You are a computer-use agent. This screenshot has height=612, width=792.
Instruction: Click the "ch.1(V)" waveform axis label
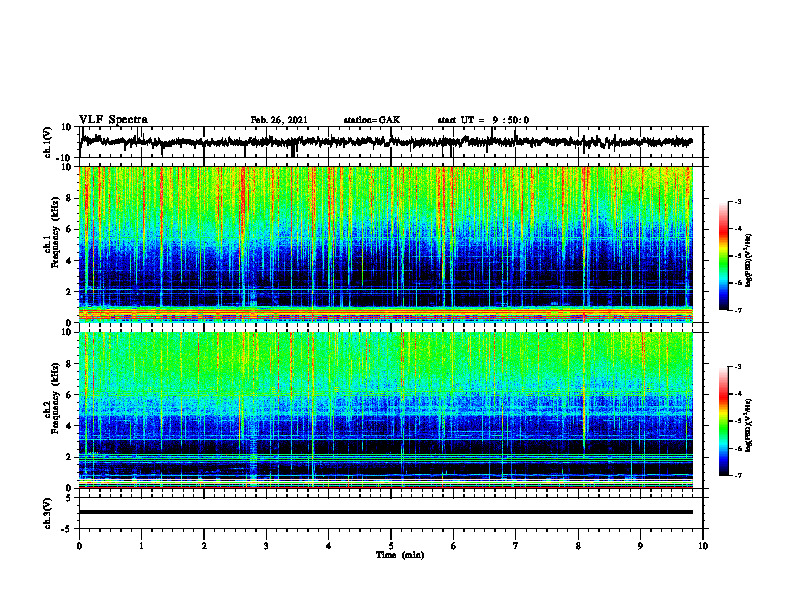(x=48, y=142)
